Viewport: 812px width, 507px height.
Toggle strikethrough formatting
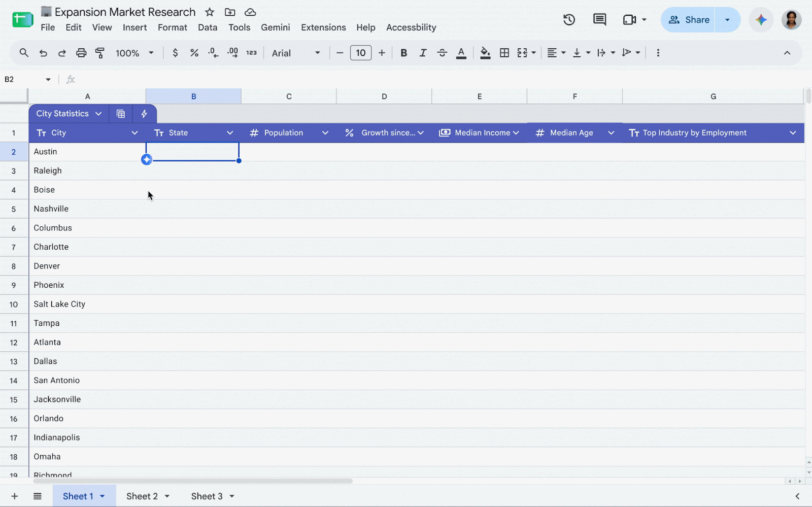click(442, 53)
